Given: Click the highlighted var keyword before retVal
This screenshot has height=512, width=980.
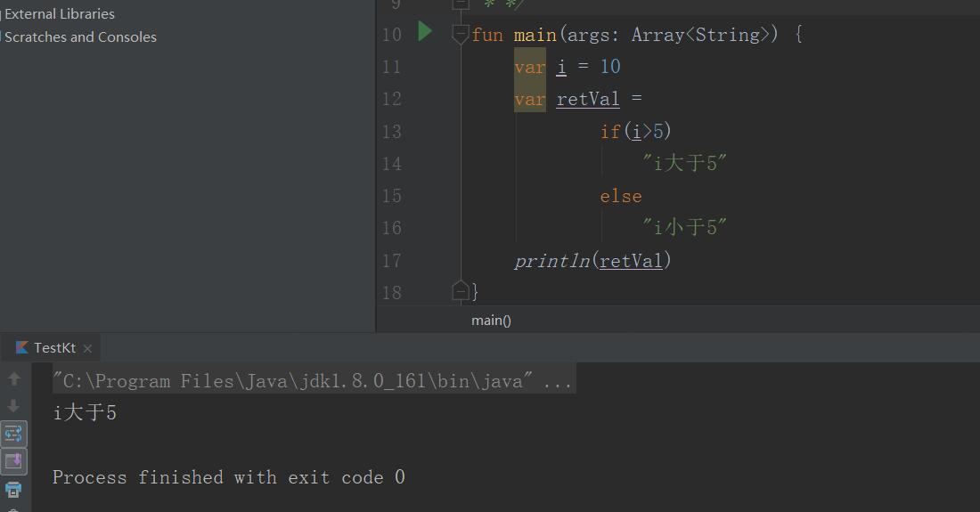Looking at the screenshot, I should click(x=530, y=99).
